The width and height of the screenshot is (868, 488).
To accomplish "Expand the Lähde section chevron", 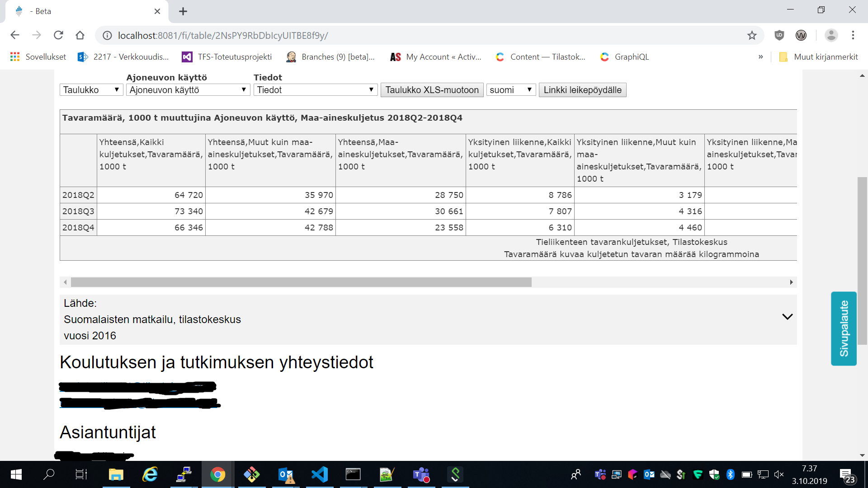I will pos(787,317).
